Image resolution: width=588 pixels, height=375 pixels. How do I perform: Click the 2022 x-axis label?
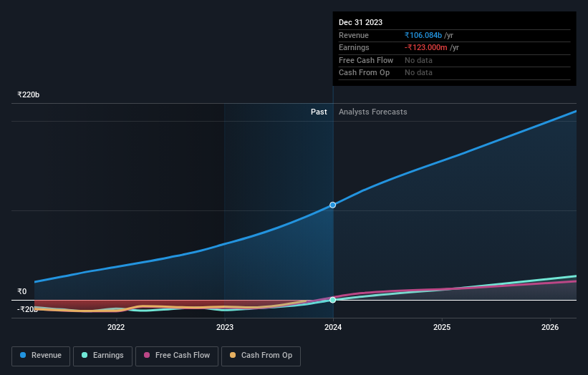pos(116,327)
